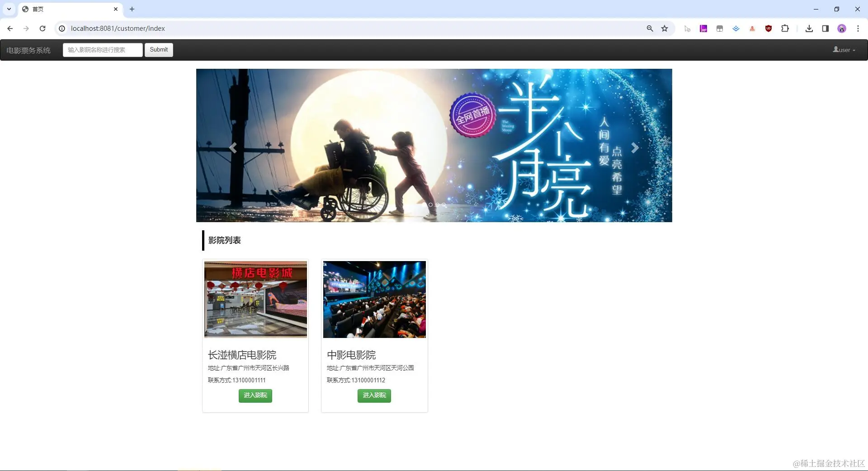Click the blue double-chevron extension icon
Screen dimensions: 868x471
coord(736,29)
